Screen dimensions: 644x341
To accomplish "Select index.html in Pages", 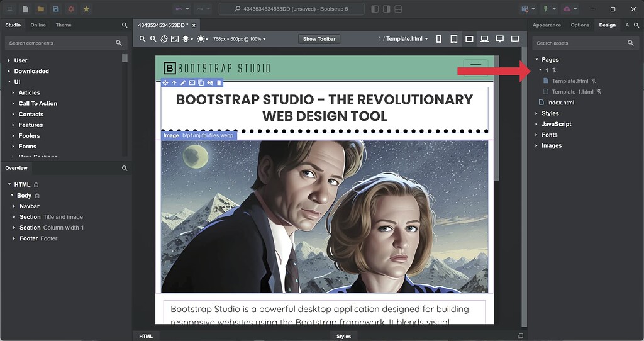I will pyautogui.click(x=560, y=103).
